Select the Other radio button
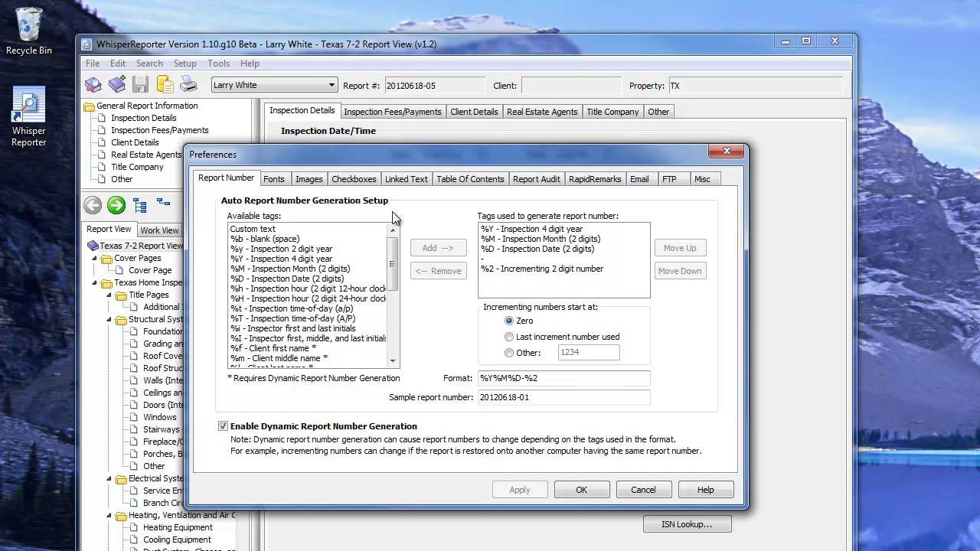Viewport: 980px width, 551px height. (x=509, y=353)
